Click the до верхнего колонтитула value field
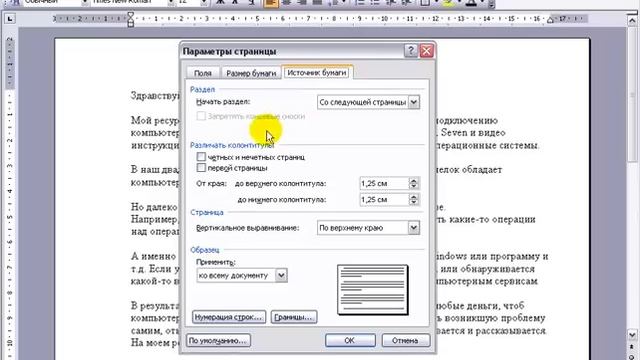 (x=384, y=183)
